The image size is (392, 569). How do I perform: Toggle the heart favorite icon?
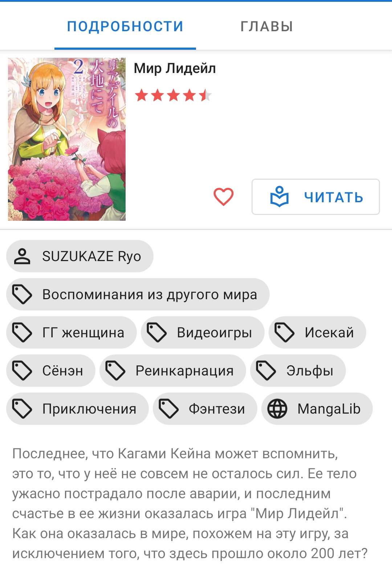(223, 197)
